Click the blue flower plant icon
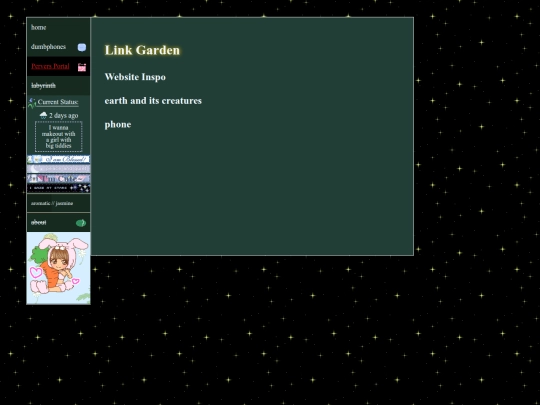The width and height of the screenshot is (540, 405). click(x=32, y=103)
